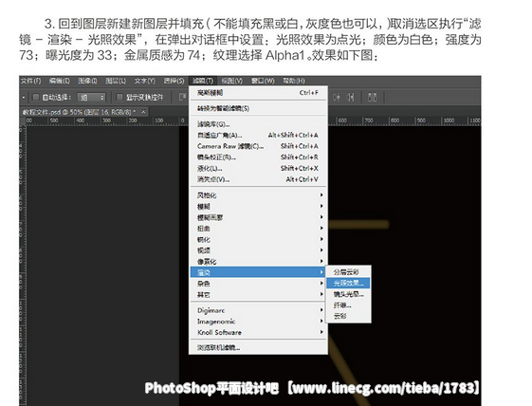Click the auto-align layers icon in options bar
Viewport: 532px width, 406px height.
[x=372, y=98]
